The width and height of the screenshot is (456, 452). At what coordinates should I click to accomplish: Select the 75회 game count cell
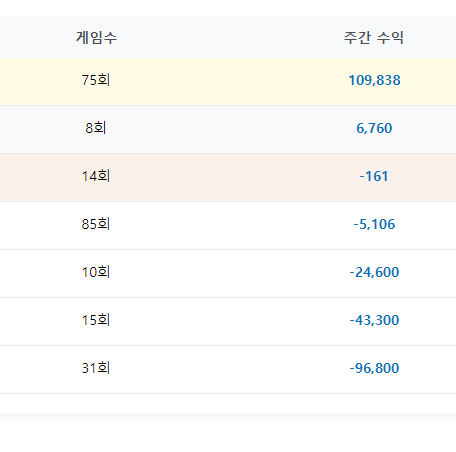96,80
